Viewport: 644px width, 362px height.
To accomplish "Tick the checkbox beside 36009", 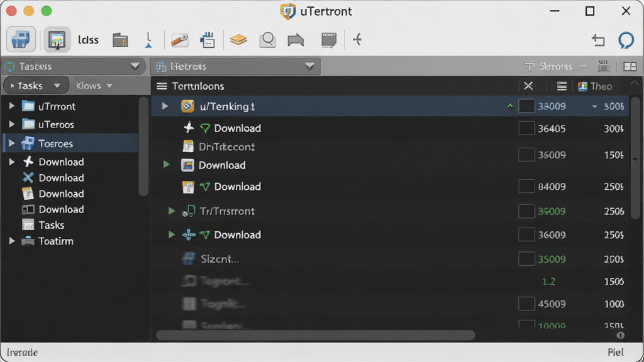I will [526, 235].
